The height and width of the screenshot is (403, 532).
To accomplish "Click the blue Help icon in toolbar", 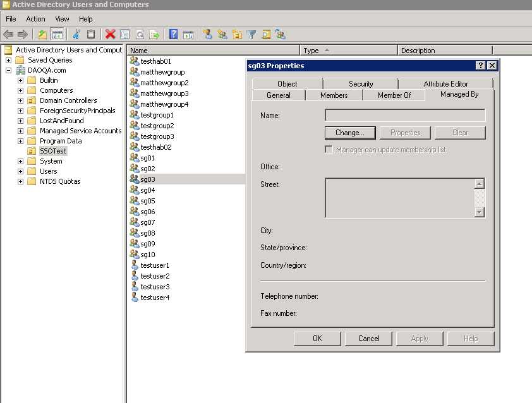I will [173, 35].
